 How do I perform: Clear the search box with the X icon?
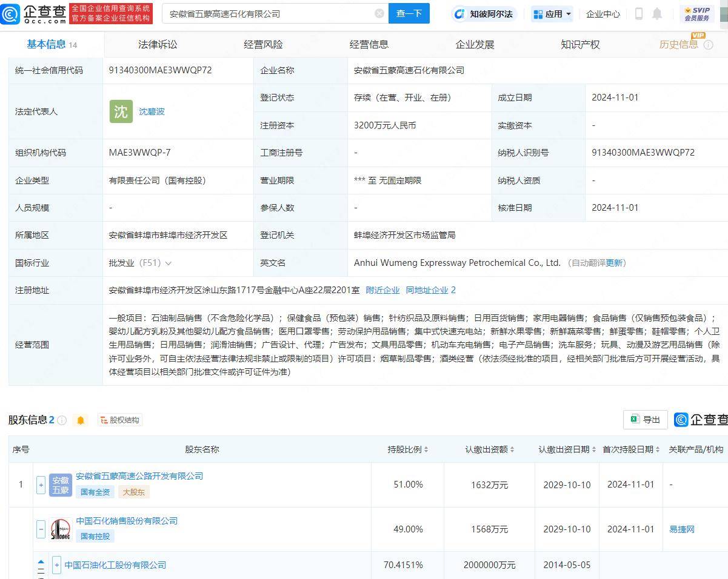379,13
